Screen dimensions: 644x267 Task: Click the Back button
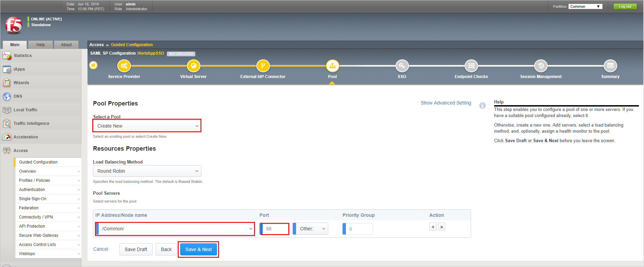click(x=166, y=249)
